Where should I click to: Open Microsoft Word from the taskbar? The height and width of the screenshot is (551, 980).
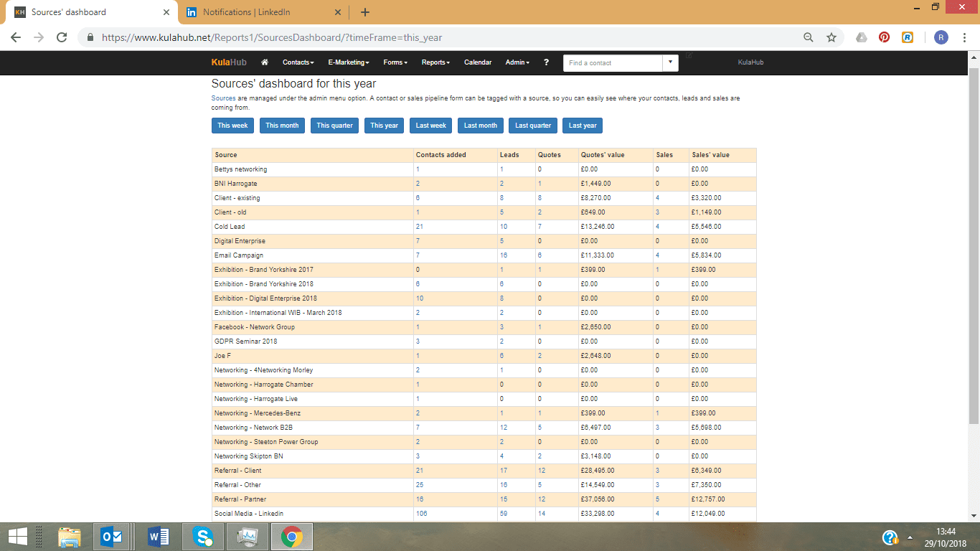coord(158,536)
